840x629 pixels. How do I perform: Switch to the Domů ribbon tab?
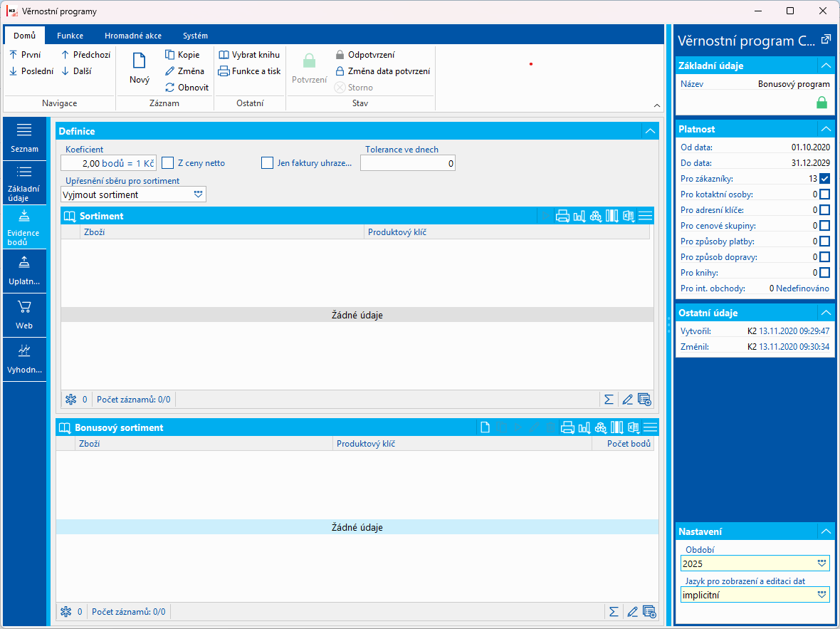click(25, 36)
